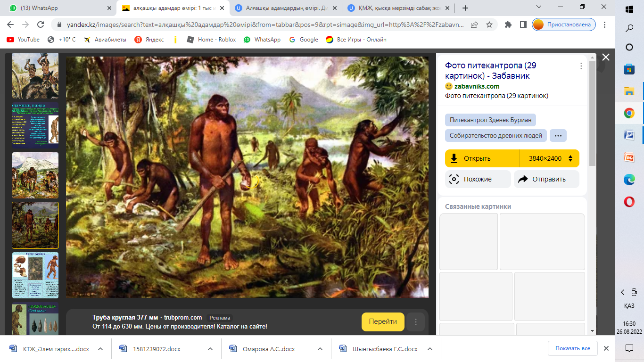The width and height of the screenshot is (644, 362).
Task: Open Windows Start menu
Action: (629, 9)
